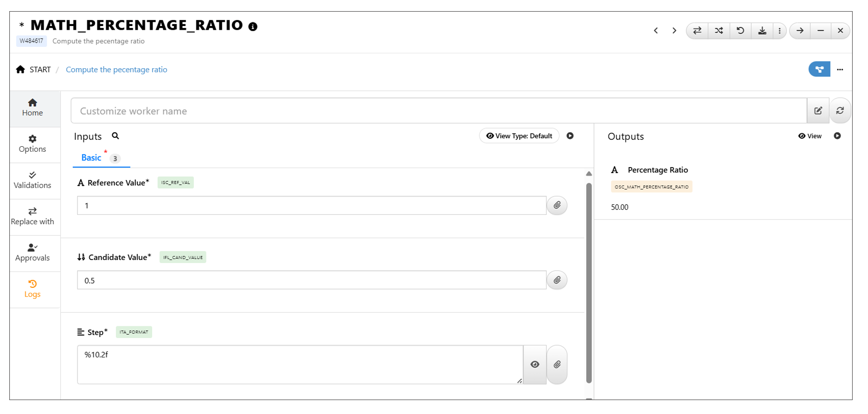
Task: Click the shuffle icon in top toolbar
Action: (719, 31)
